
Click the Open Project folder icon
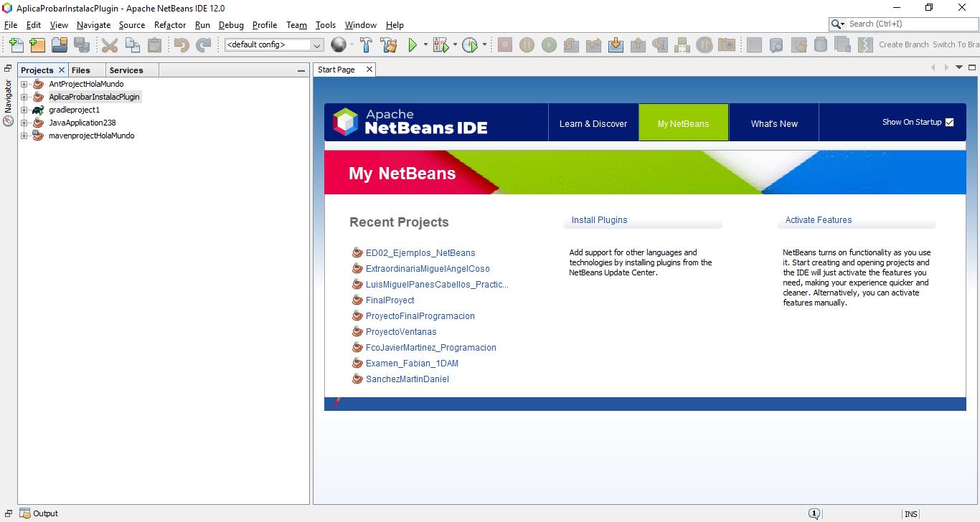coord(60,45)
